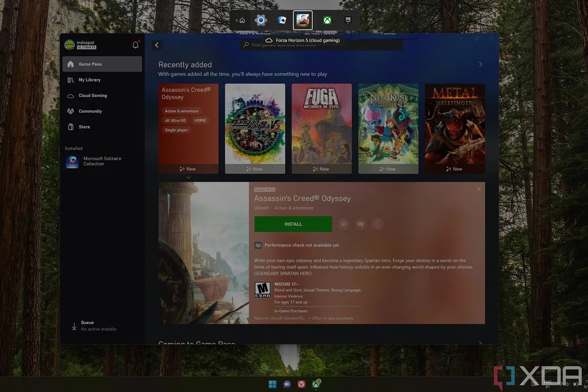Open the Danganronpa V3 game card
Screen dimensions: 588x392
point(255,128)
